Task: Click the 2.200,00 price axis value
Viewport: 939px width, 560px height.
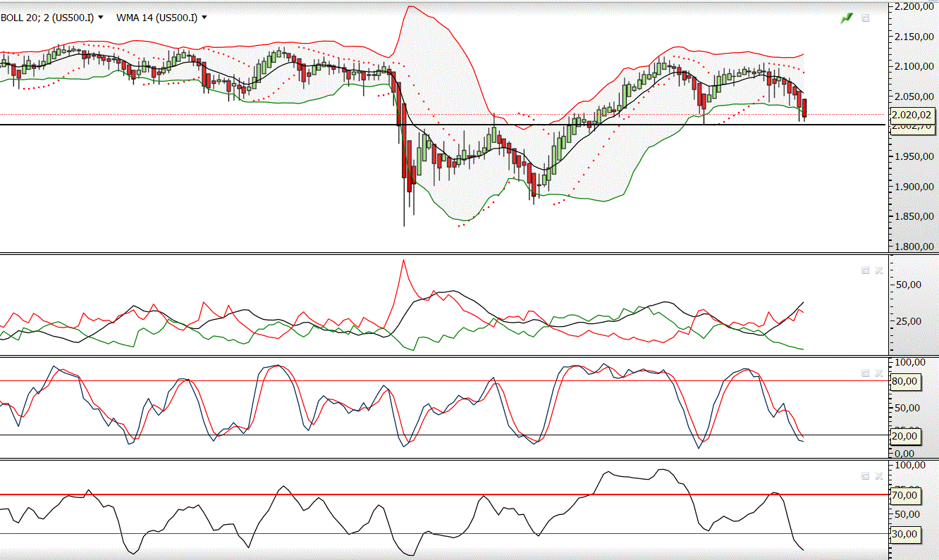Action: pyautogui.click(x=914, y=6)
